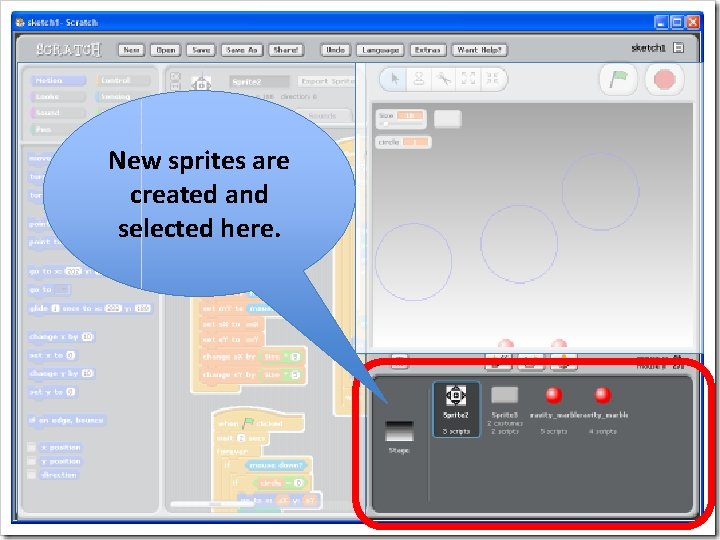Select the first red marble sprite with 5 scripts
Screen dimensions: 720x540
553,409
